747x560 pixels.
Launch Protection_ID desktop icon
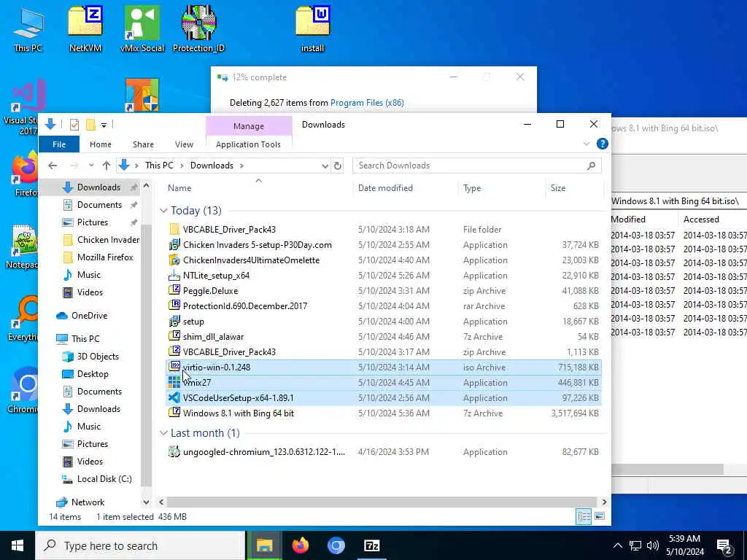198,29
